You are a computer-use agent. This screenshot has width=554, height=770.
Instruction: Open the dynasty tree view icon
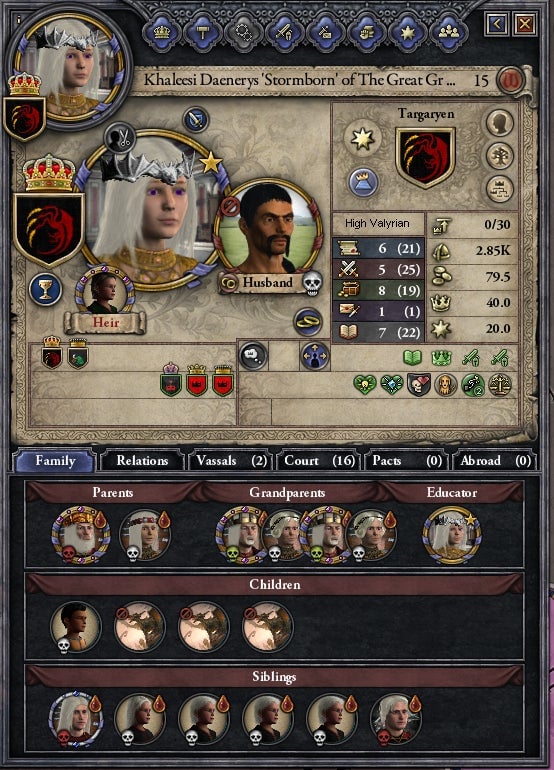coord(499,155)
